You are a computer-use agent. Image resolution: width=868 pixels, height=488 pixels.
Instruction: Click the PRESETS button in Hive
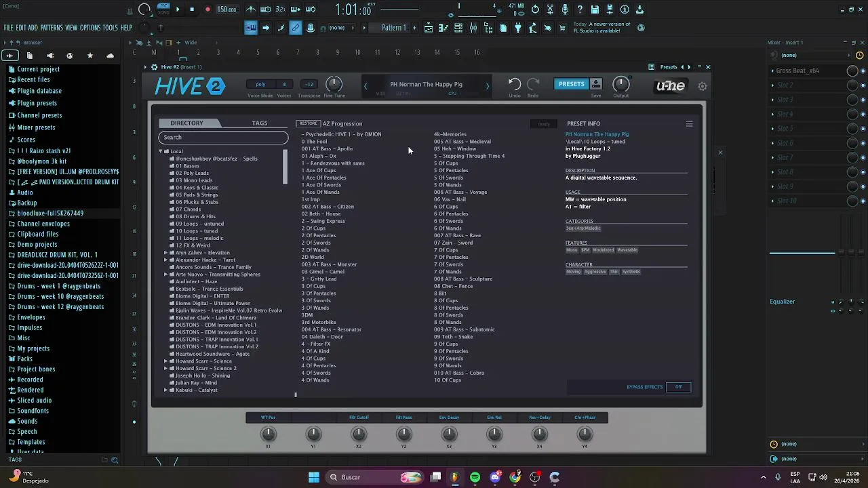571,84
